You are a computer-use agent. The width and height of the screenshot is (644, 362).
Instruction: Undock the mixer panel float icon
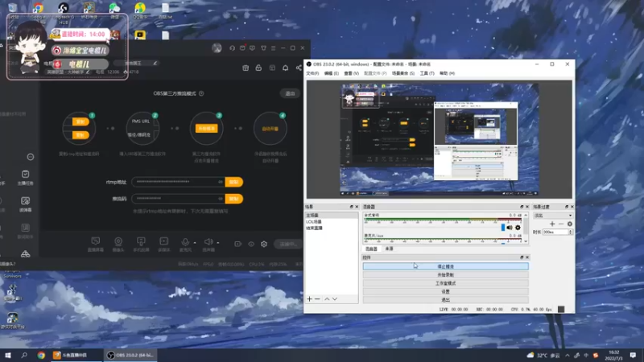(x=522, y=207)
